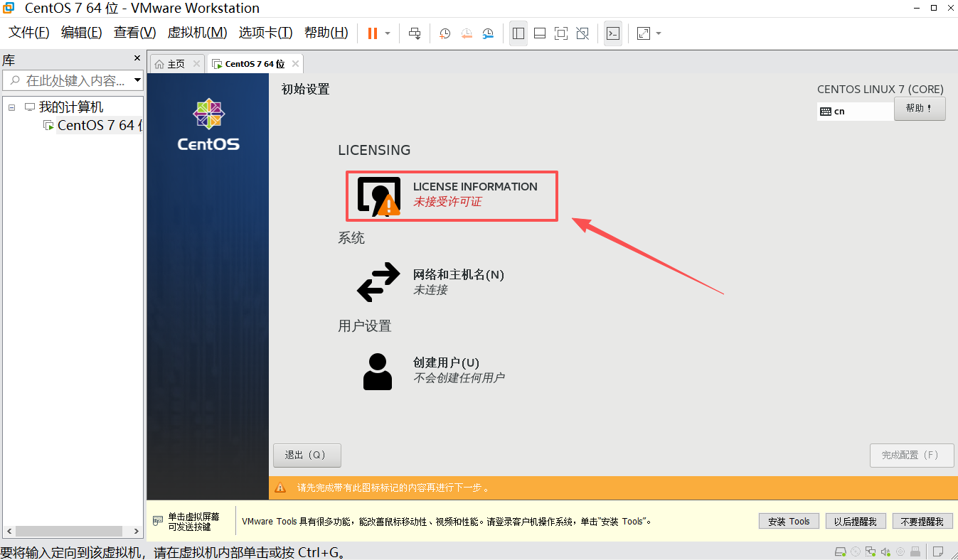Click the library horizontal scrollbar thumb

pos(69,531)
